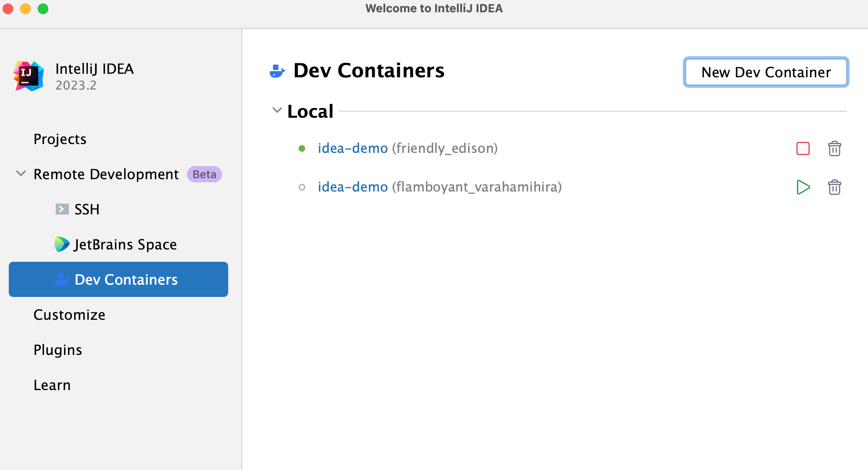Viewport: 868px width, 470px height.
Task: Select Dev Containers in the sidebar
Action: click(118, 279)
